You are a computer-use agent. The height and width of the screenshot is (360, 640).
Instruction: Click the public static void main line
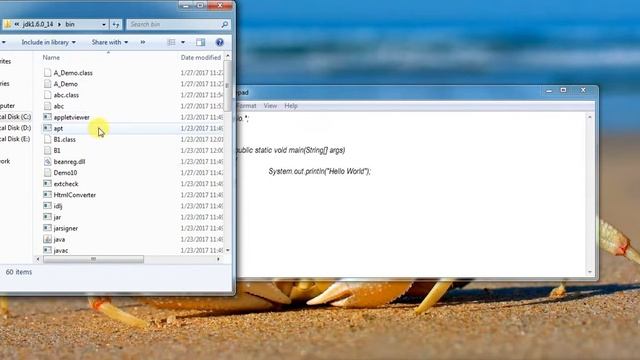point(291,150)
